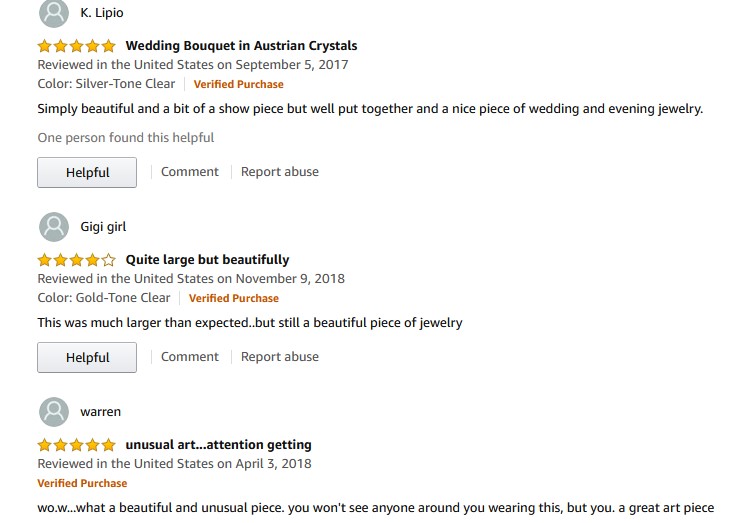Click warren's profile avatar icon

click(53, 411)
